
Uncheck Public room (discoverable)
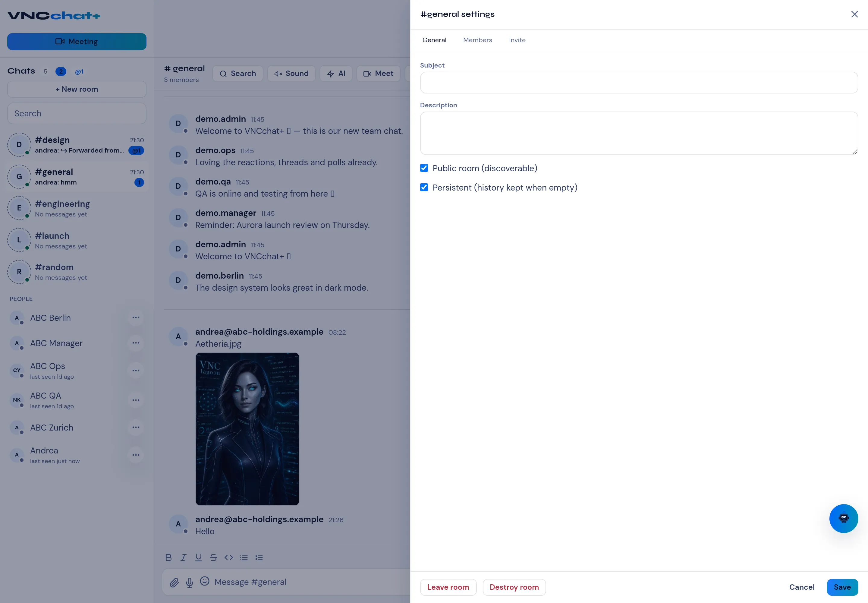pyautogui.click(x=424, y=168)
